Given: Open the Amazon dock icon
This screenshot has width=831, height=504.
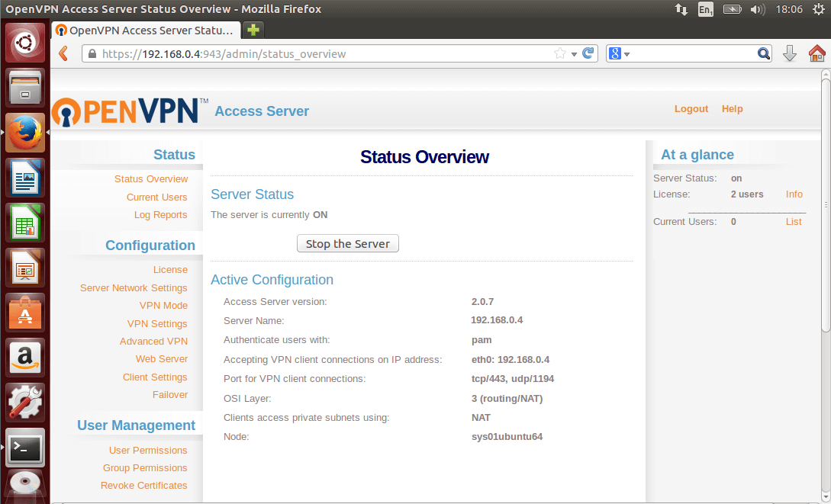Looking at the screenshot, I should 25,358.
